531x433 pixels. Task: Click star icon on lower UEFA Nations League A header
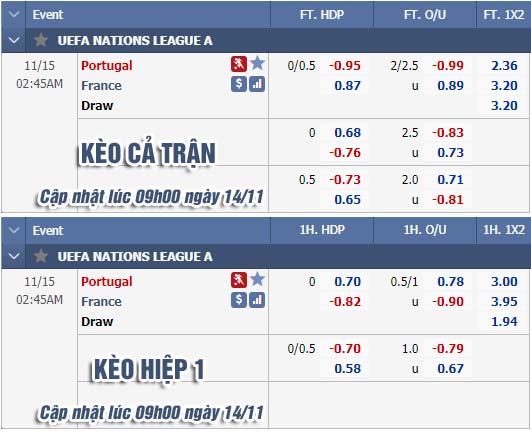(x=41, y=256)
